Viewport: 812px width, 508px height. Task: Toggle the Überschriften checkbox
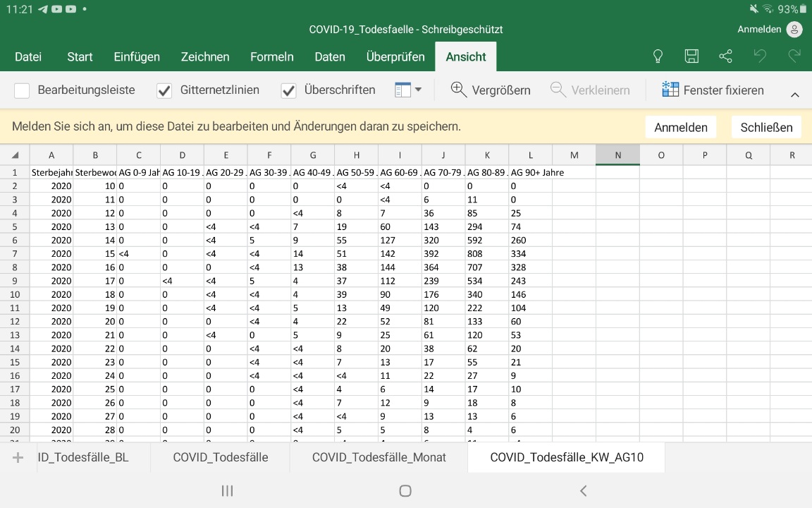(x=288, y=90)
